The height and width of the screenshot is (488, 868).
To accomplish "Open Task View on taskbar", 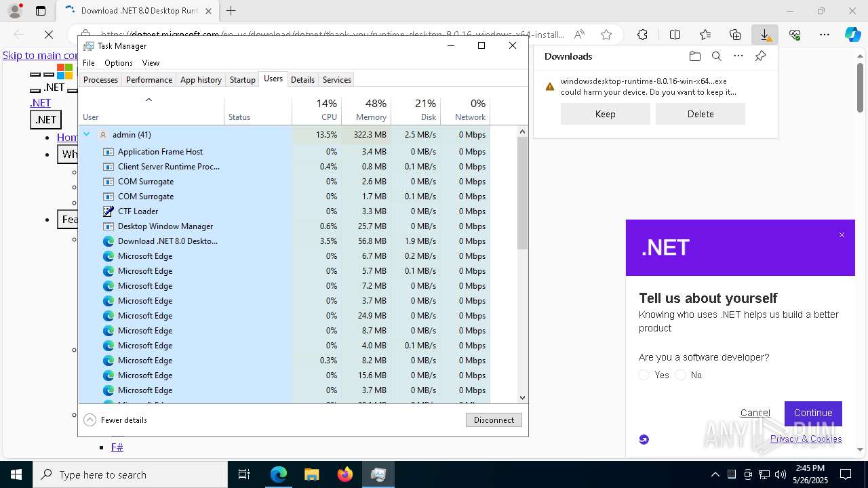I will (x=244, y=474).
